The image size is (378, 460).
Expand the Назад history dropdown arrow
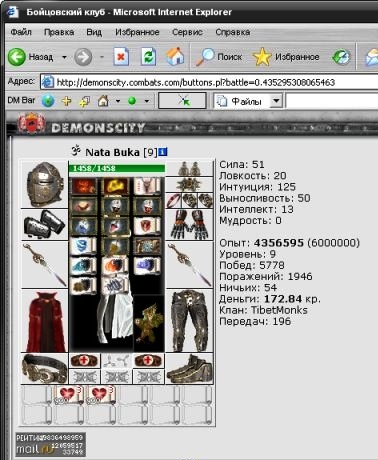tap(64, 57)
